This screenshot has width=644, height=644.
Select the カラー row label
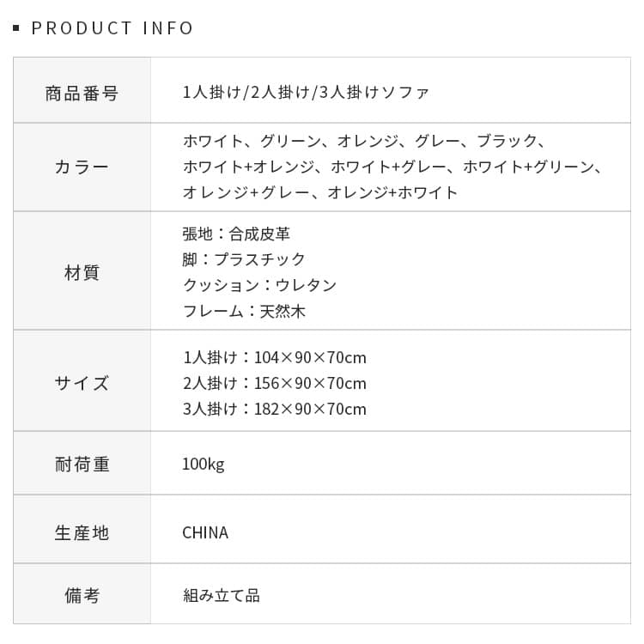[x=82, y=167]
